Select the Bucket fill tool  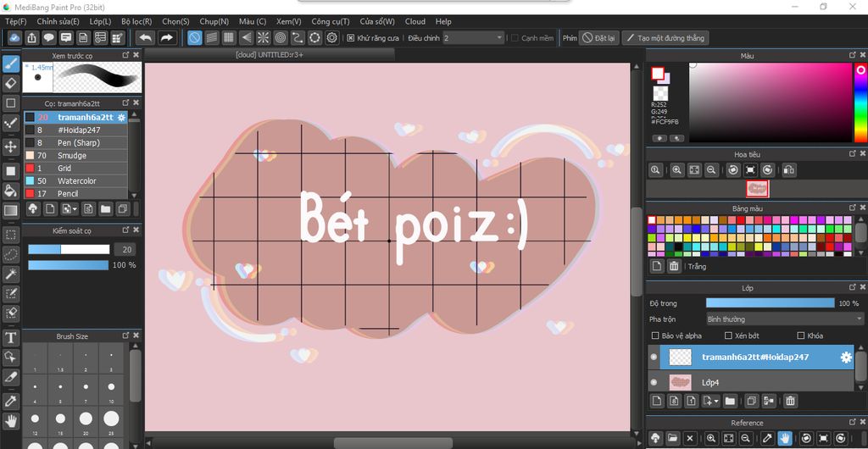pos(10,191)
